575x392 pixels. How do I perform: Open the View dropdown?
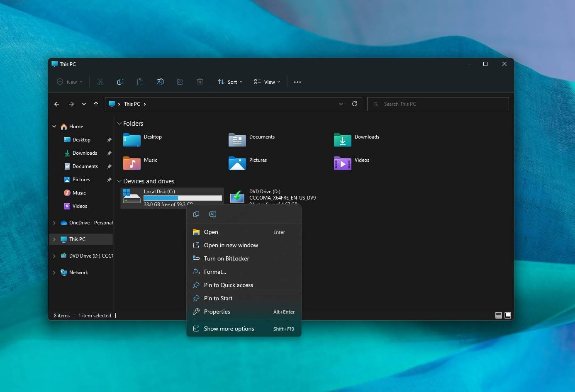click(x=267, y=82)
